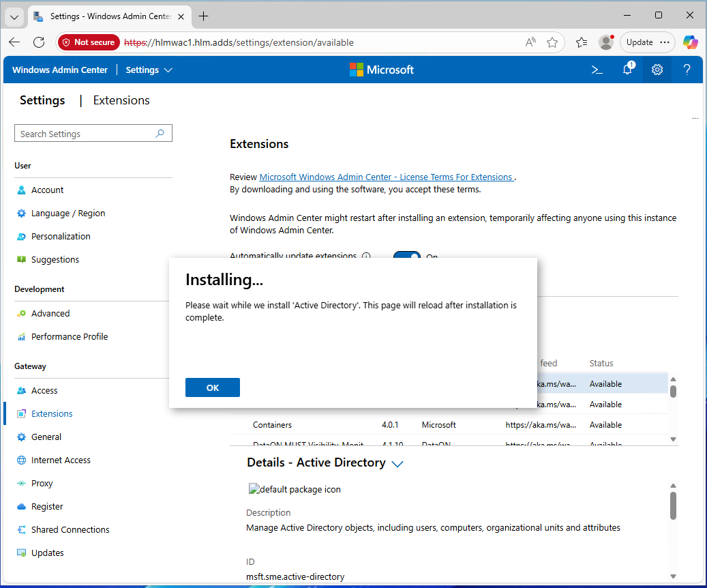This screenshot has width=707, height=588.
Task: Click OK in the Installing dialog
Action: coord(212,387)
